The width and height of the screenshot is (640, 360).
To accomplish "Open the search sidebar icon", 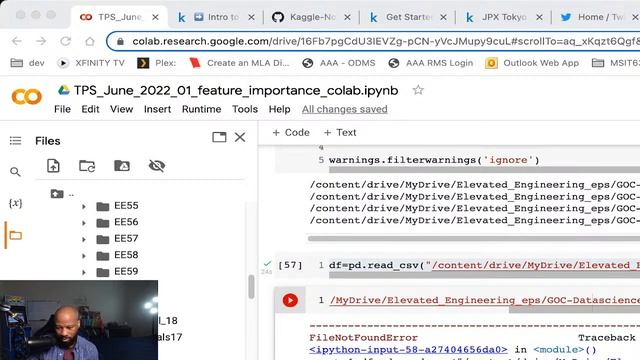I will pos(15,172).
